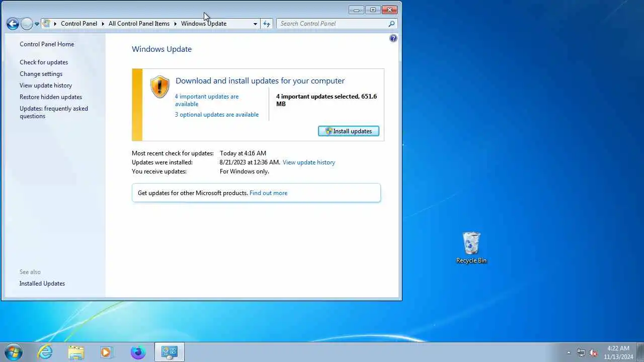
Task: Click the yellow shield warning icon
Action: pos(160,86)
